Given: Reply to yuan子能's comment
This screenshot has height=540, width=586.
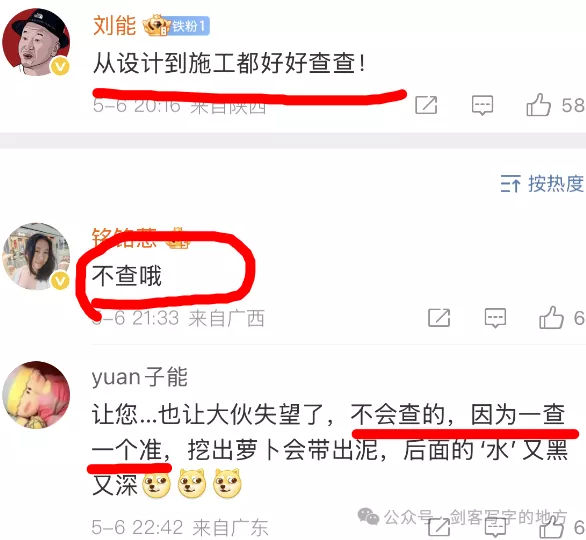Looking at the screenshot, I should 495,527.
